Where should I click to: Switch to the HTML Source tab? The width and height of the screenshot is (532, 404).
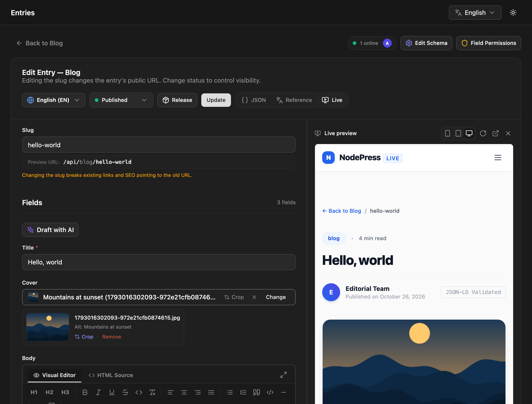point(111,375)
